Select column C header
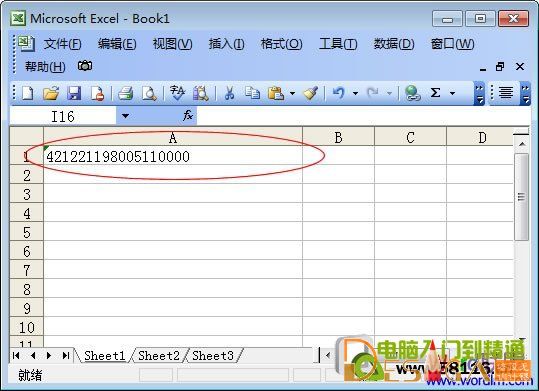 [410, 138]
